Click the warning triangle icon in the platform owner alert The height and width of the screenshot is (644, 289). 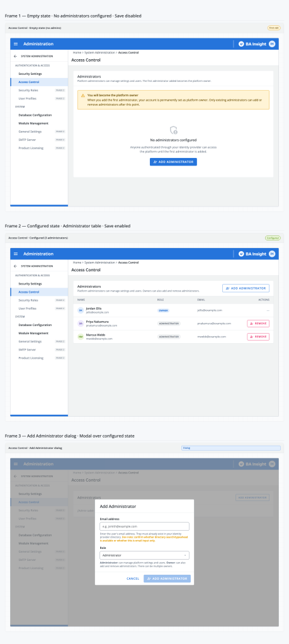point(83,95)
